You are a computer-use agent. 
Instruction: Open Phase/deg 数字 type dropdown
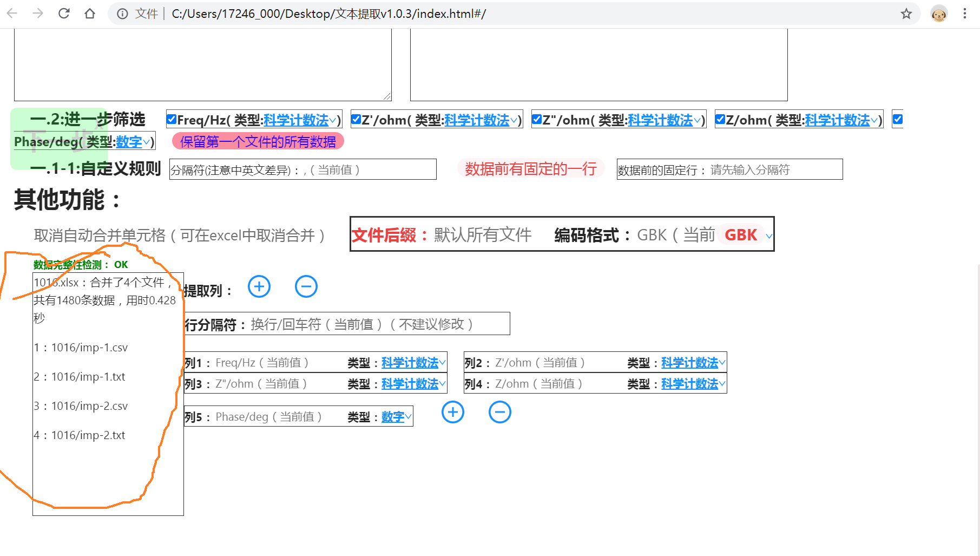pos(133,142)
